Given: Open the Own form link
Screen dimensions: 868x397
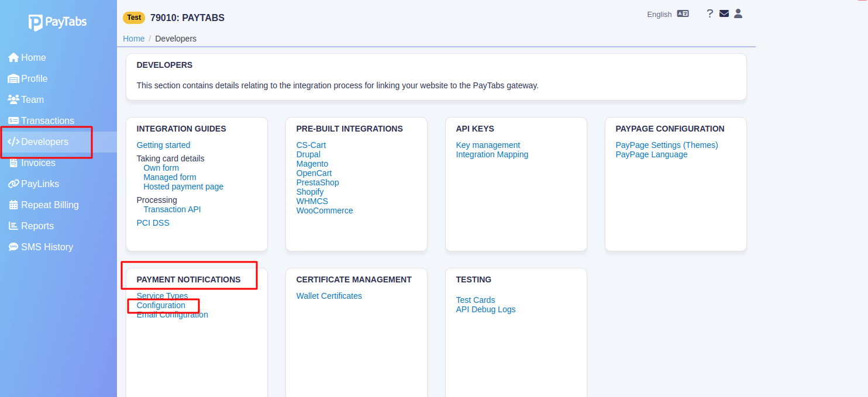Looking at the screenshot, I should pyautogui.click(x=161, y=168).
